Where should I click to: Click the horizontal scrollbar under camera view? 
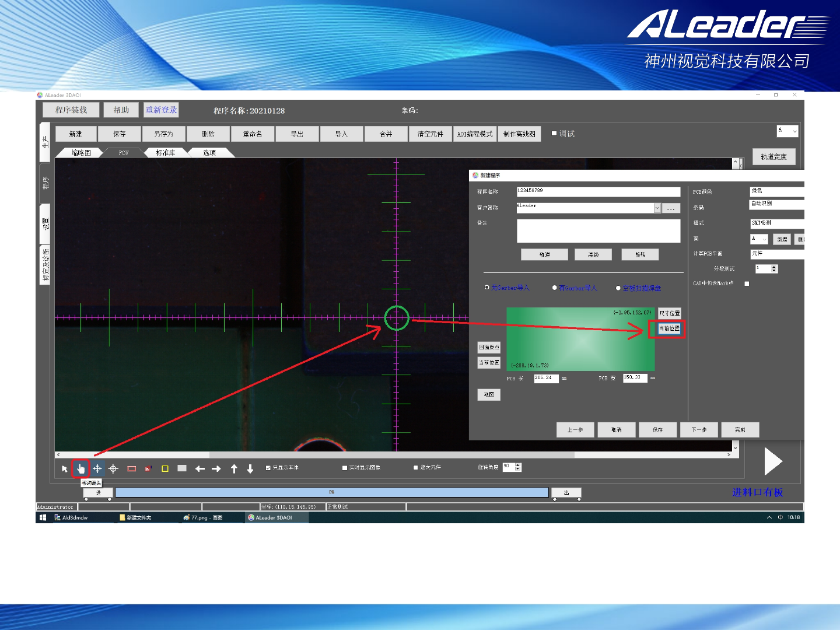(x=393, y=454)
